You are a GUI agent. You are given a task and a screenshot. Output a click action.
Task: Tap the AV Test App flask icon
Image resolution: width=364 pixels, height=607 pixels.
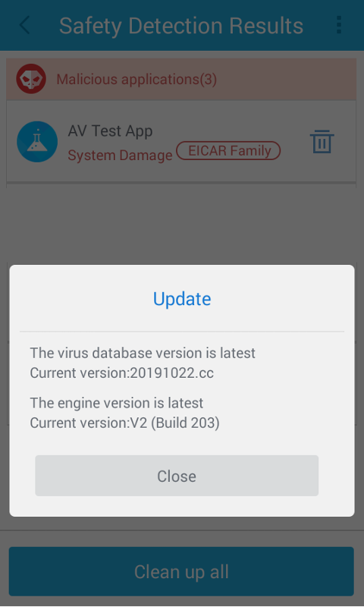pos(37,142)
